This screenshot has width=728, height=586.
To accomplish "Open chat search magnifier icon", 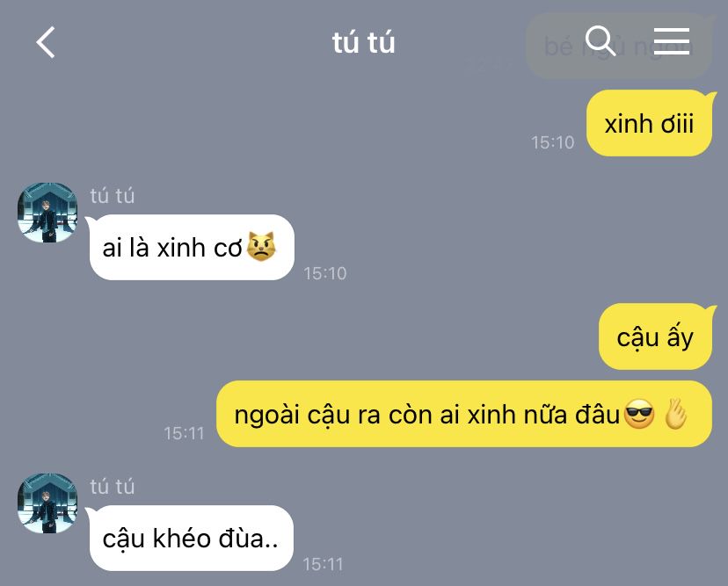I will pos(601,40).
